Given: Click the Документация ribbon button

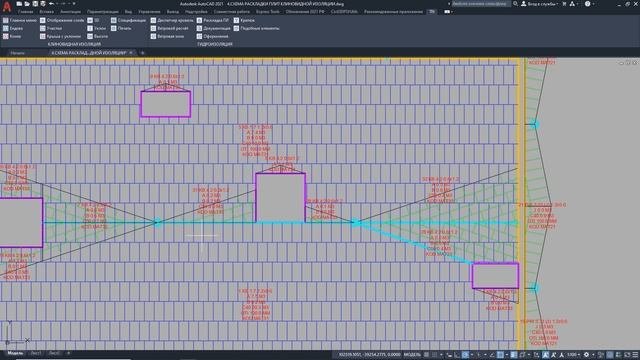Looking at the screenshot, I should point(213,28).
